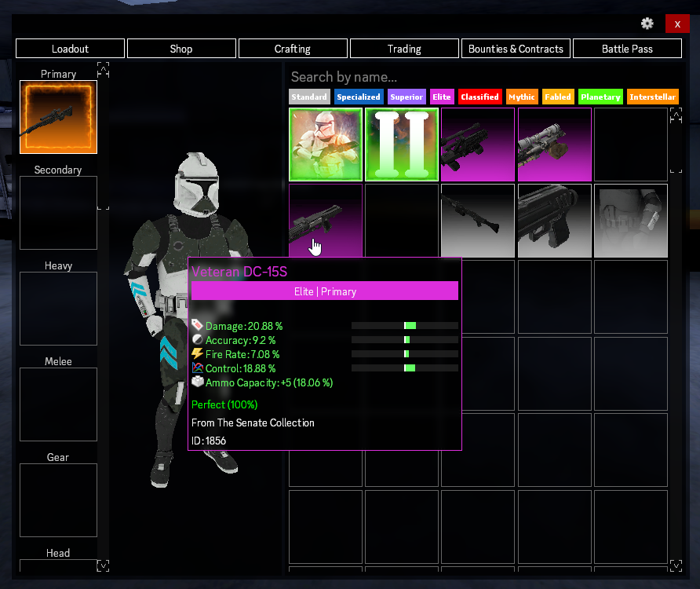Select the clone trooper portrait item
This screenshot has height=589, width=700.
(x=326, y=145)
